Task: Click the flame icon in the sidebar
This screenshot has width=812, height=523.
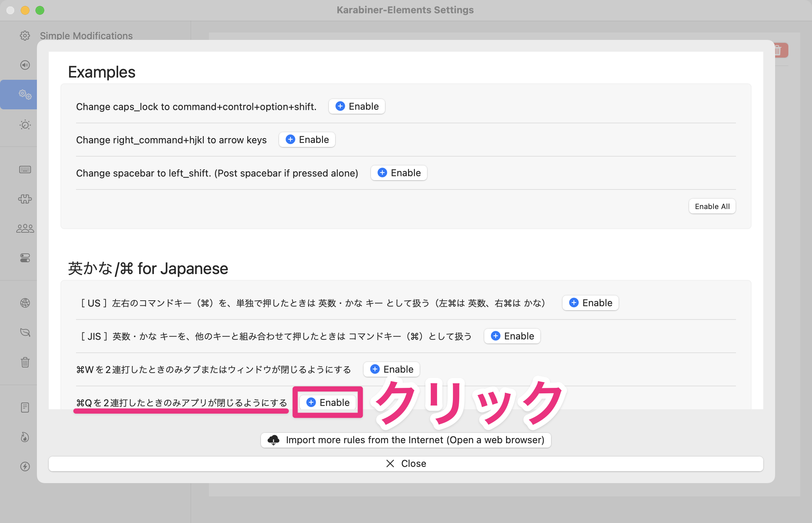Action: [x=25, y=437]
